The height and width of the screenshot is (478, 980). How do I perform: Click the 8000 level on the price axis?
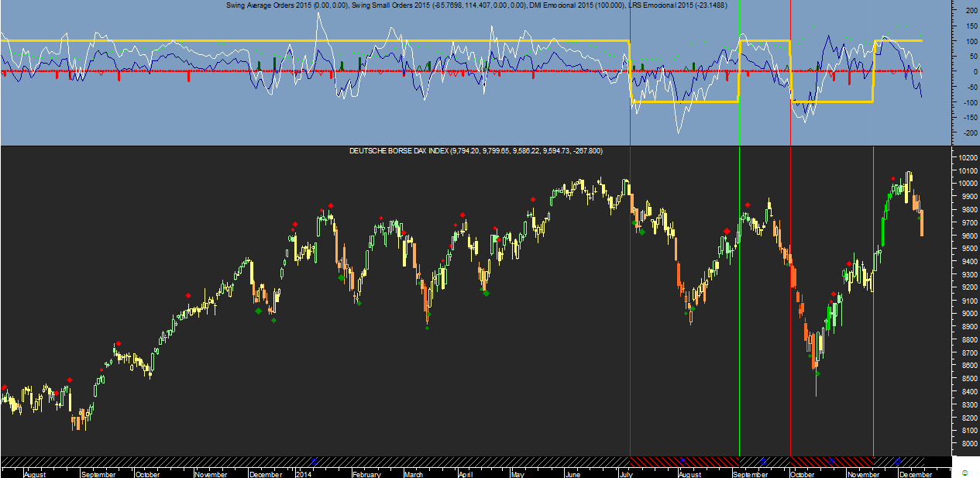point(966,444)
